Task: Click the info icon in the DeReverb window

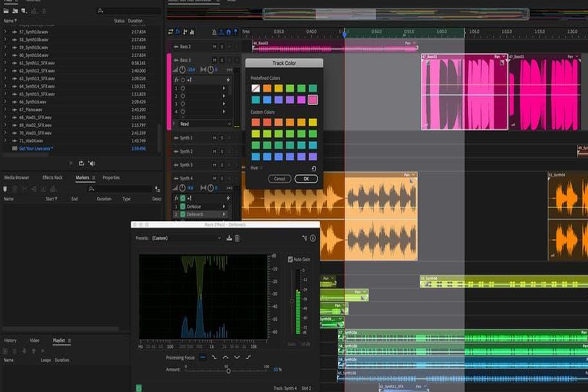Action: click(x=313, y=238)
